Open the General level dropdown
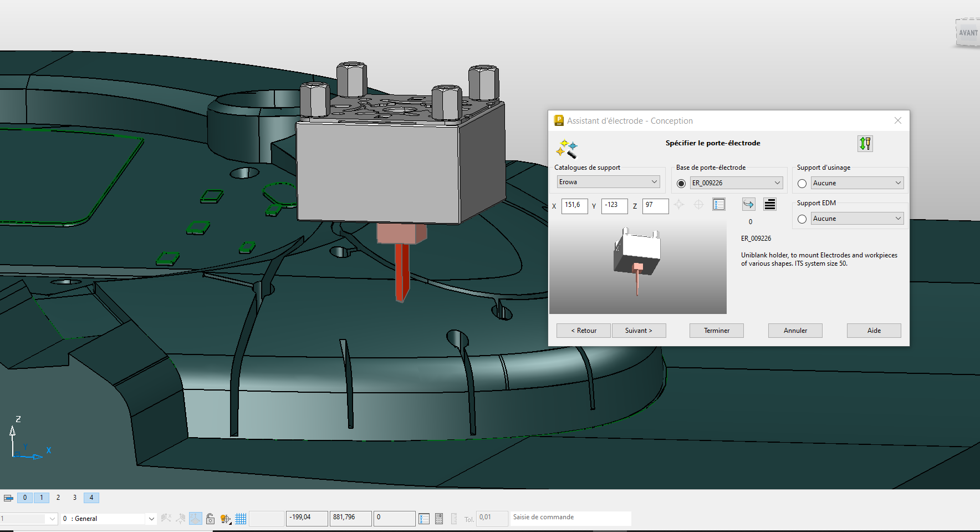 pos(151,519)
